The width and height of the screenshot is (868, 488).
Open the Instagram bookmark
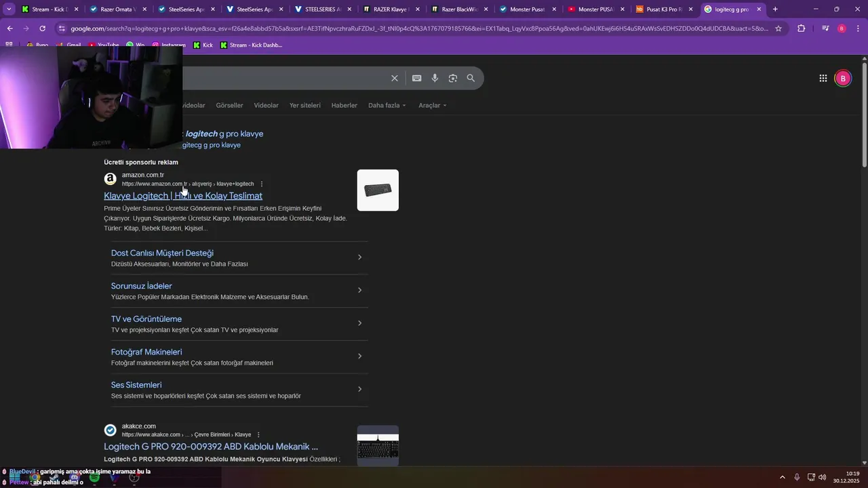coord(169,45)
